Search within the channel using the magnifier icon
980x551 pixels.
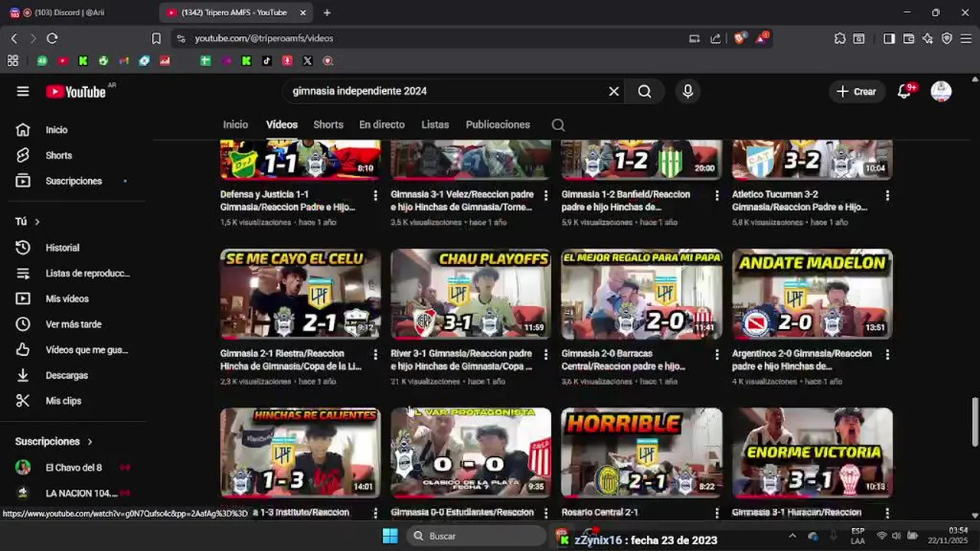pyautogui.click(x=558, y=125)
